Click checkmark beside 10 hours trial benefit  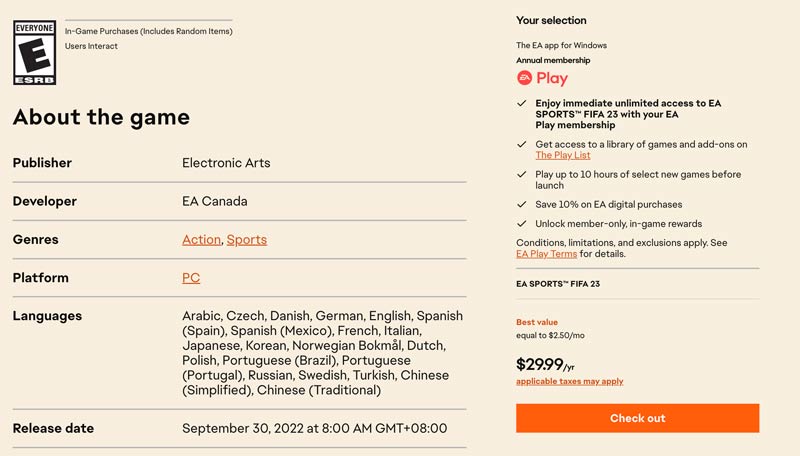click(521, 174)
